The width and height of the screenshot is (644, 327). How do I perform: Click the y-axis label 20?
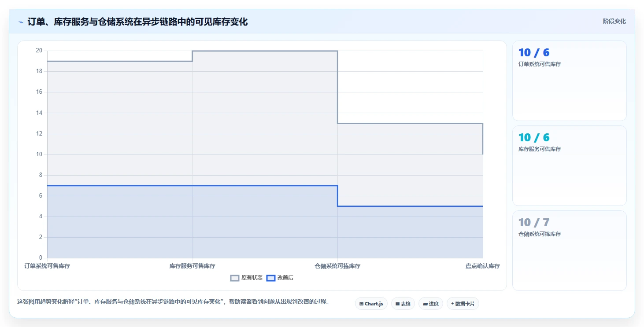coord(39,51)
